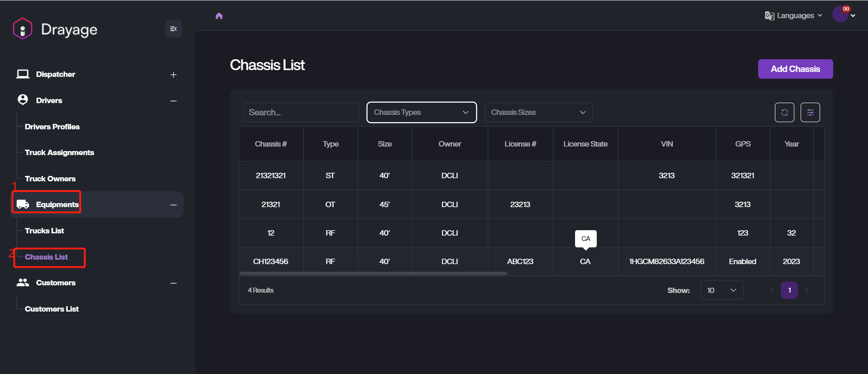Click the Add Chassis button
This screenshot has width=868, height=374.
(795, 69)
